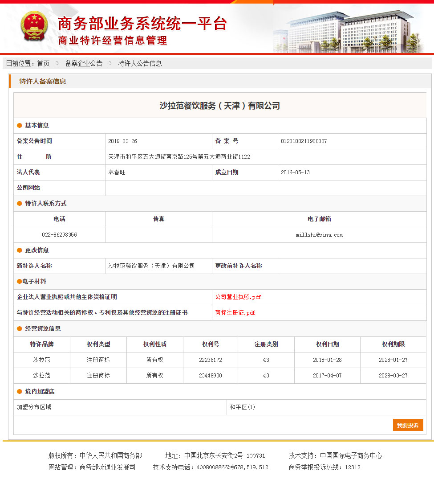Click orange bullet beside 特许人联系方式
This screenshot has height=504, width=434.
pyautogui.click(x=20, y=204)
